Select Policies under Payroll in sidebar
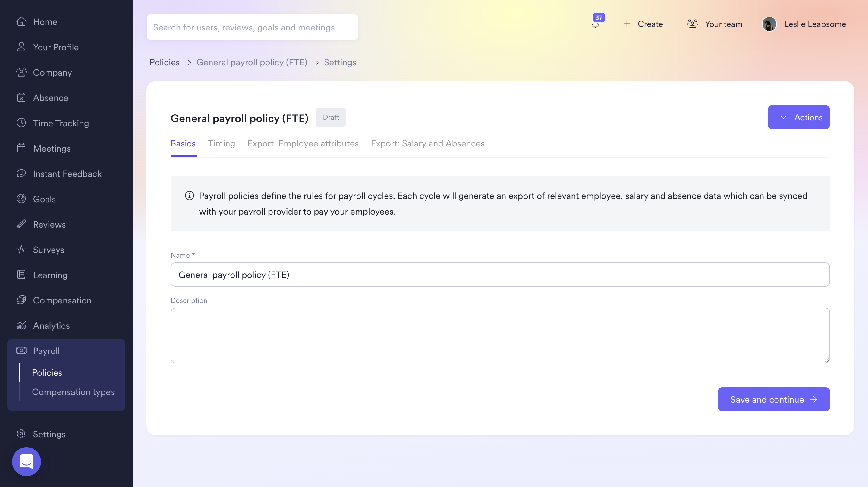 [x=47, y=373]
